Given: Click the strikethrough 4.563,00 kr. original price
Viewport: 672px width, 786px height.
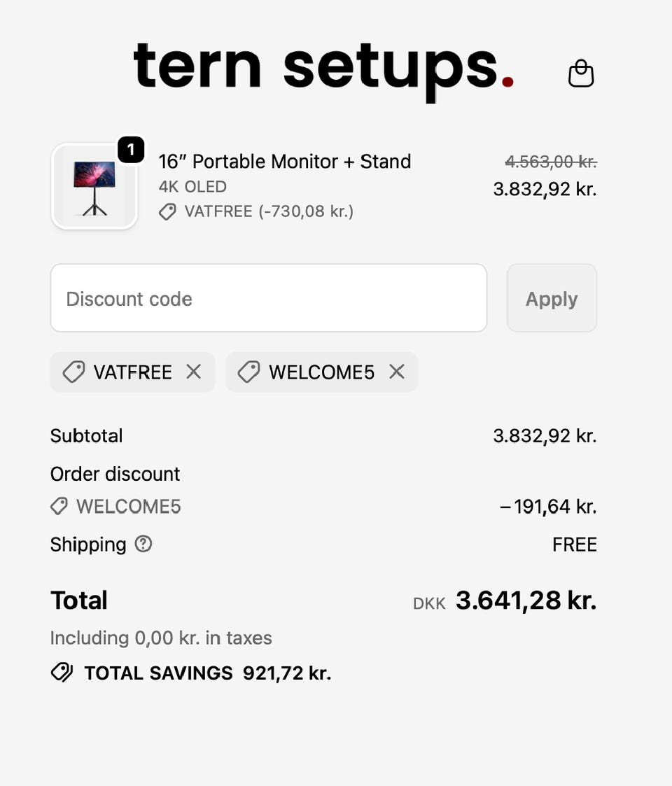Looking at the screenshot, I should click(551, 162).
